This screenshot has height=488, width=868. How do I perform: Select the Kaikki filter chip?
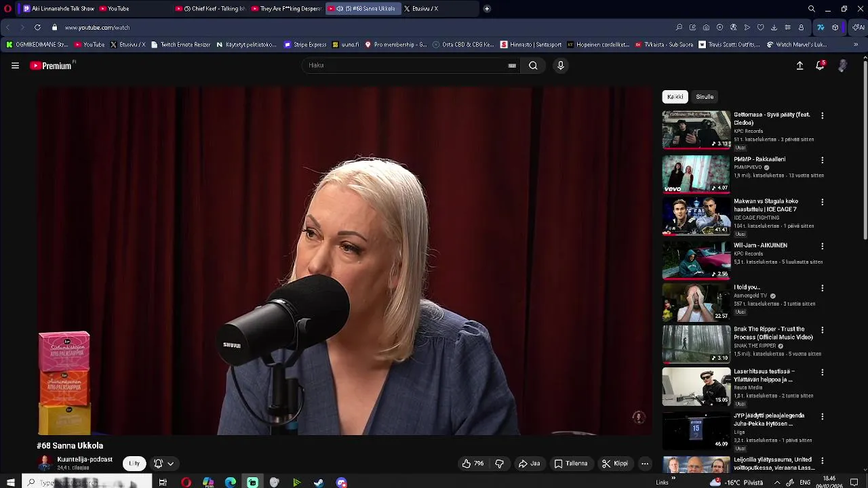tap(675, 97)
